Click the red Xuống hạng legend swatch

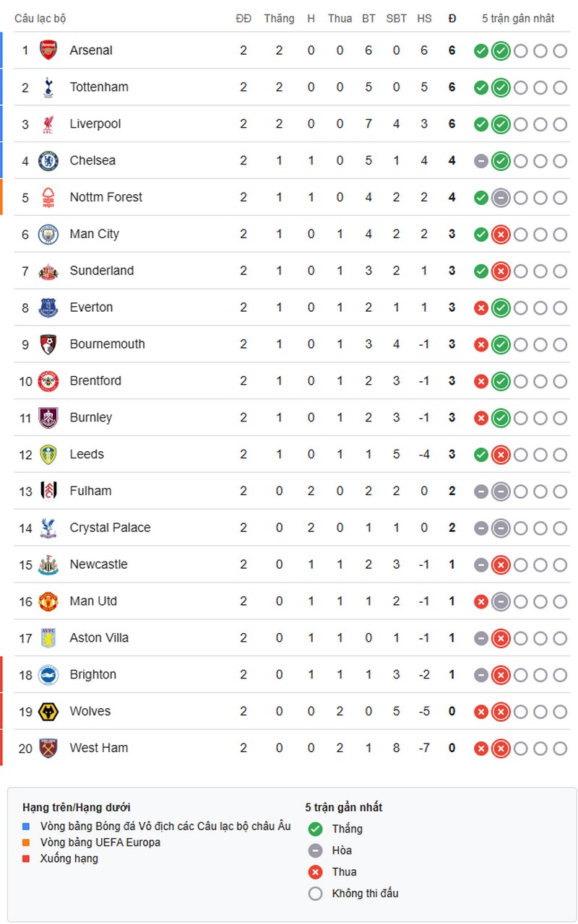[x=27, y=858]
